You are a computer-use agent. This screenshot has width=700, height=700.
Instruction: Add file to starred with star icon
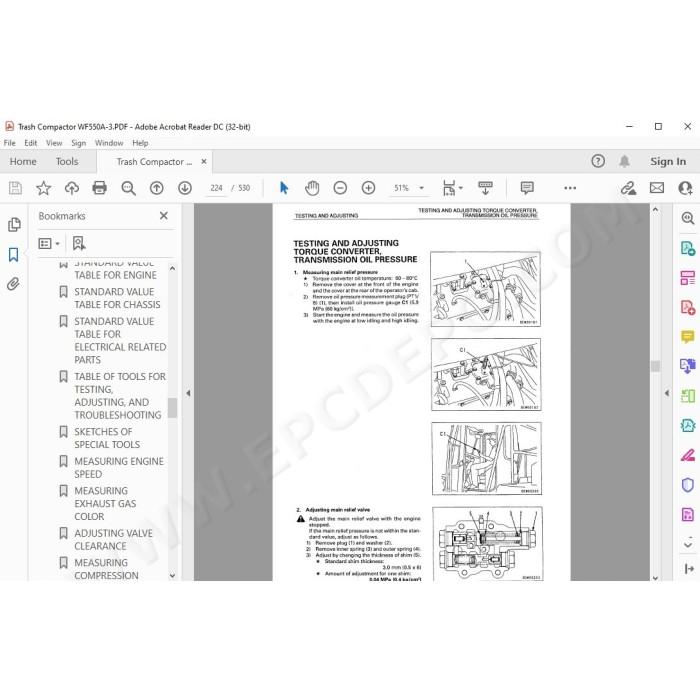tap(43, 188)
